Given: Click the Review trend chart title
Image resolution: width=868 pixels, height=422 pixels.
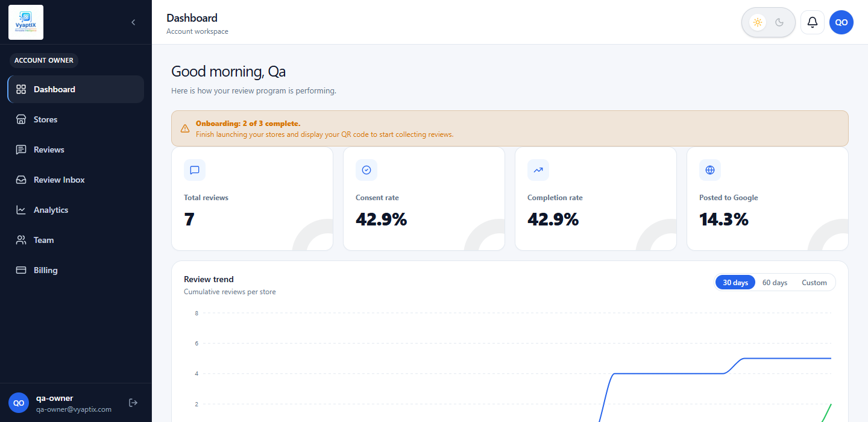Looking at the screenshot, I should (209, 279).
